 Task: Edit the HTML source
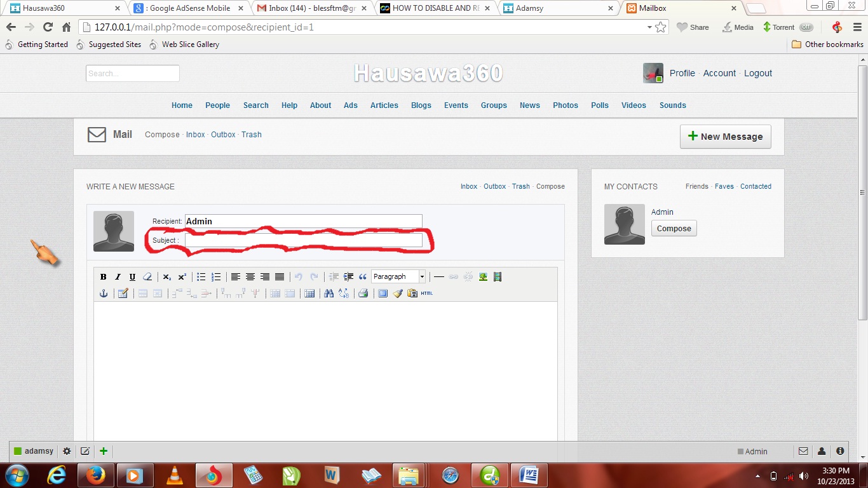pyautogui.click(x=427, y=294)
